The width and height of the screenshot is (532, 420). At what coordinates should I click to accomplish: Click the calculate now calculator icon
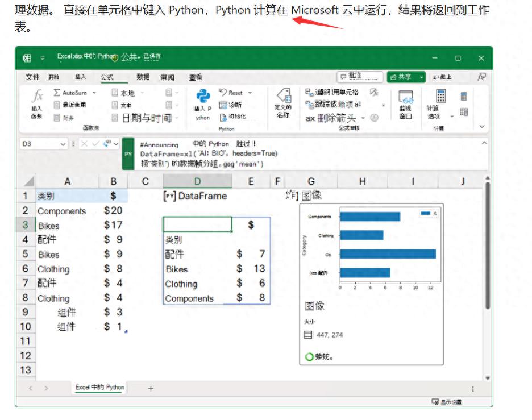(x=464, y=96)
